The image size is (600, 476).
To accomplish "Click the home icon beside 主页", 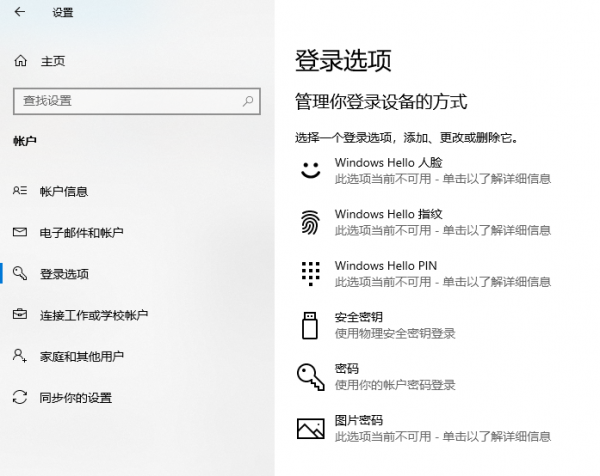I will point(21,60).
